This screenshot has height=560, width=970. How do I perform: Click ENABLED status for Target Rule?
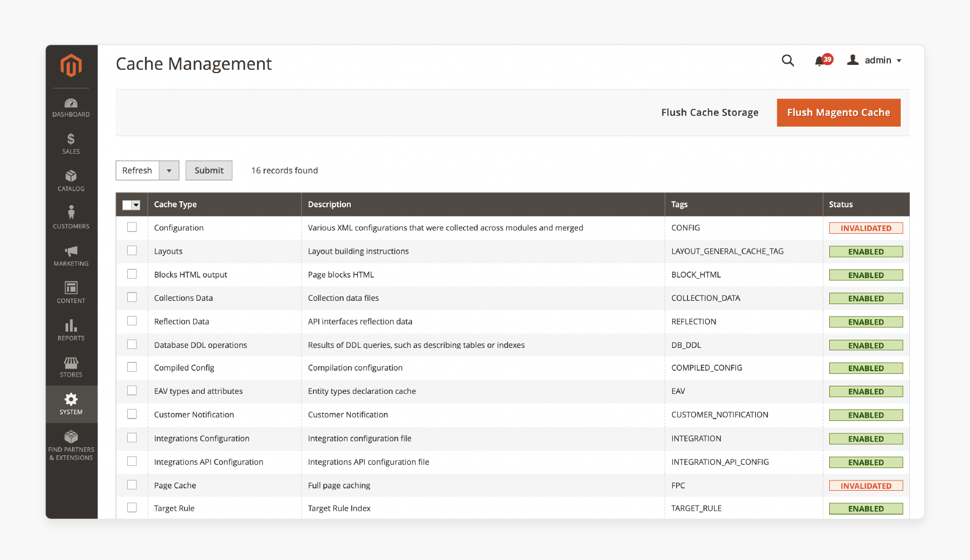coord(866,509)
